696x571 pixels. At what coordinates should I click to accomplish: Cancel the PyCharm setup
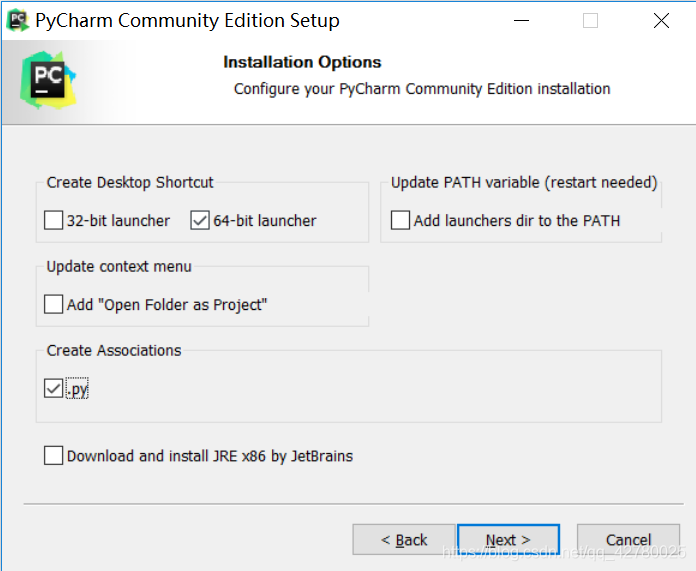click(629, 540)
